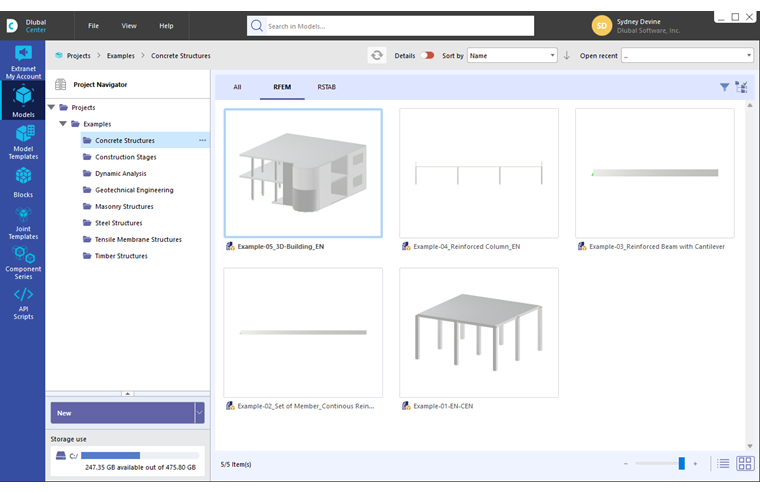The height and width of the screenshot is (493, 760).
Task: Select Example-01-EN-CEN model thumbnail
Action: (x=479, y=333)
